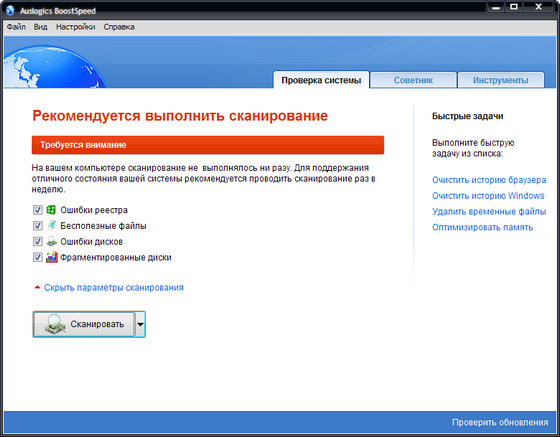Click the Auslogics BoostSpeed title bar icon
This screenshot has height=437, width=560.
click(x=10, y=10)
